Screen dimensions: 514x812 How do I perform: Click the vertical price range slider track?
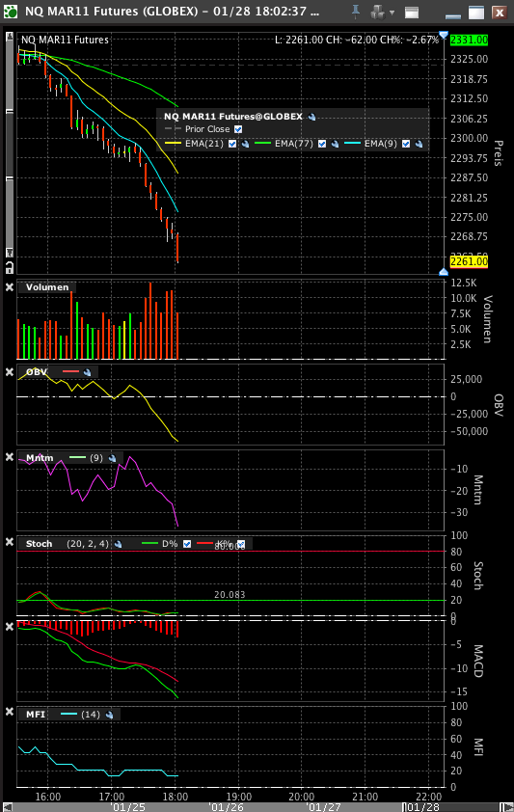(10, 145)
